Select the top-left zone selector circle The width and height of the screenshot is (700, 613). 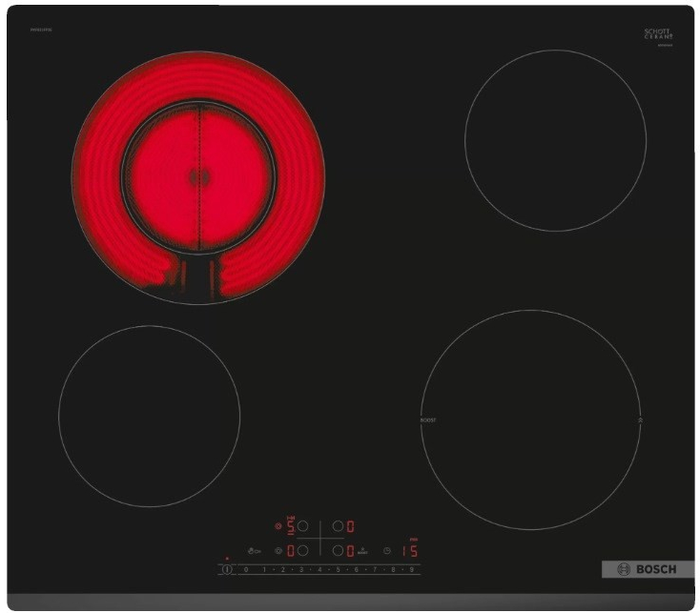pyautogui.click(x=302, y=526)
